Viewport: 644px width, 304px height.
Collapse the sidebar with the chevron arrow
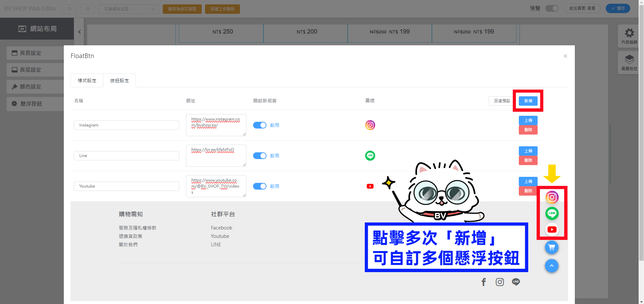coord(80,32)
